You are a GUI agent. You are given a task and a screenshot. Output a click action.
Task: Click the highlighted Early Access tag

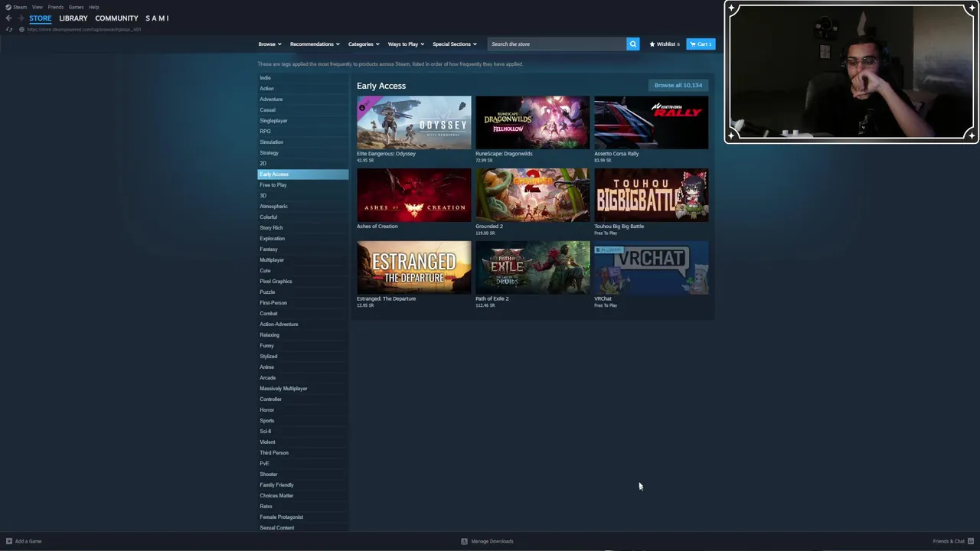coord(303,174)
